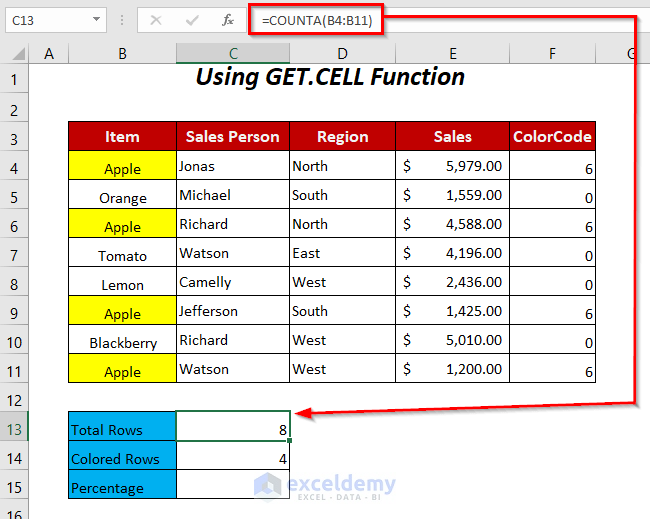Click the sales value 4,588.00
The height and width of the screenshot is (519, 650).
click(453, 223)
